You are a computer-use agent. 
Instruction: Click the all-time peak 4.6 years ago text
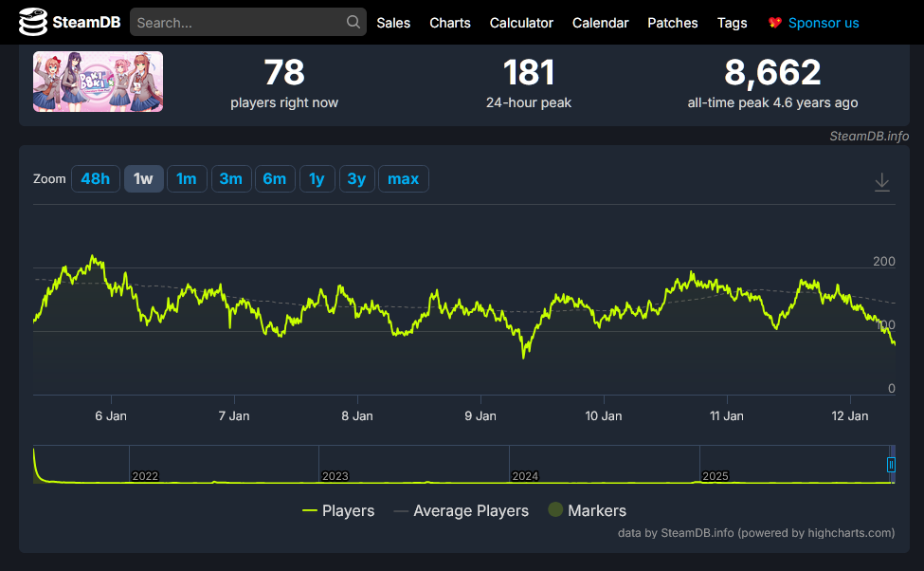click(772, 102)
